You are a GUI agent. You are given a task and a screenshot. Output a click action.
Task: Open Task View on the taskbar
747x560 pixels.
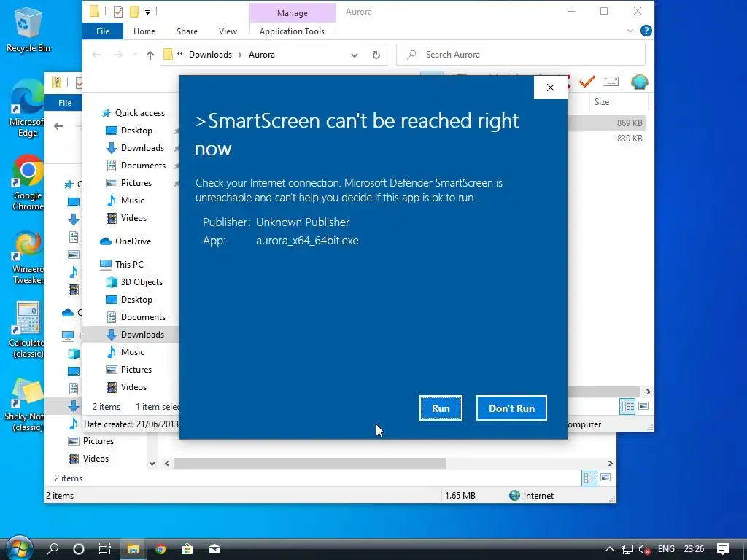pyautogui.click(x=105, y=549)
